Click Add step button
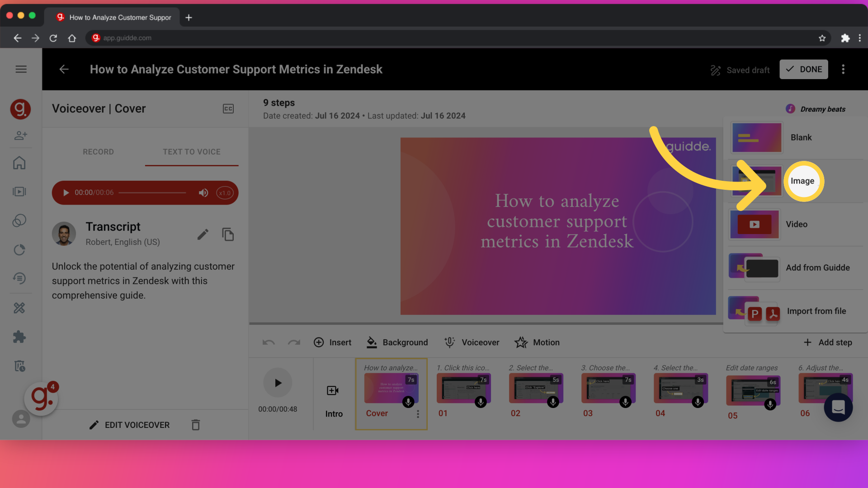 click(x=828, y=343)
